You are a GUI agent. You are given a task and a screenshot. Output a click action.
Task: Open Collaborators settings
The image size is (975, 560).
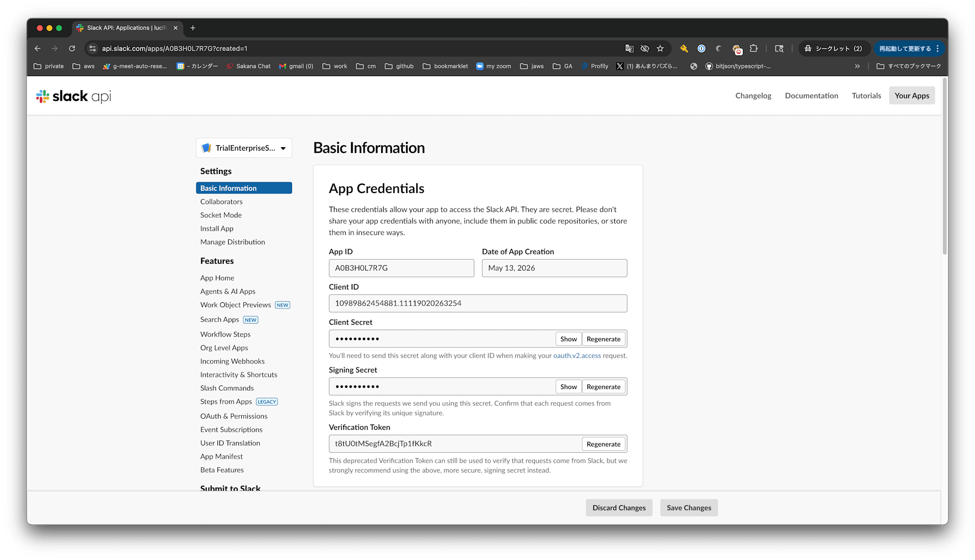coord(221,202)
